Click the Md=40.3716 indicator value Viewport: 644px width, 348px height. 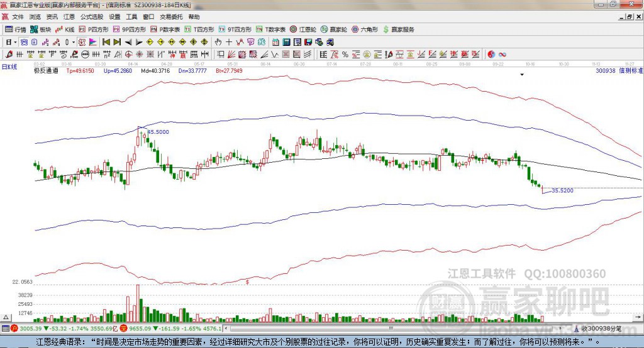155,70
